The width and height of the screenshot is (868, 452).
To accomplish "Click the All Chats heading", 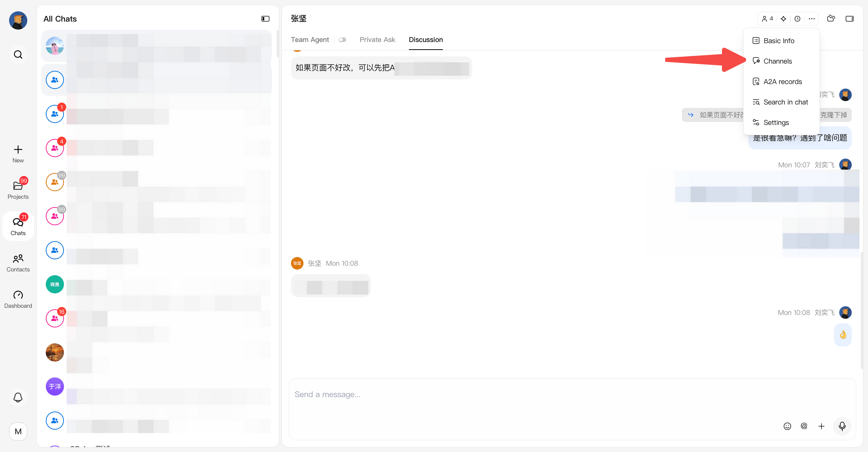I will [60, 19].
